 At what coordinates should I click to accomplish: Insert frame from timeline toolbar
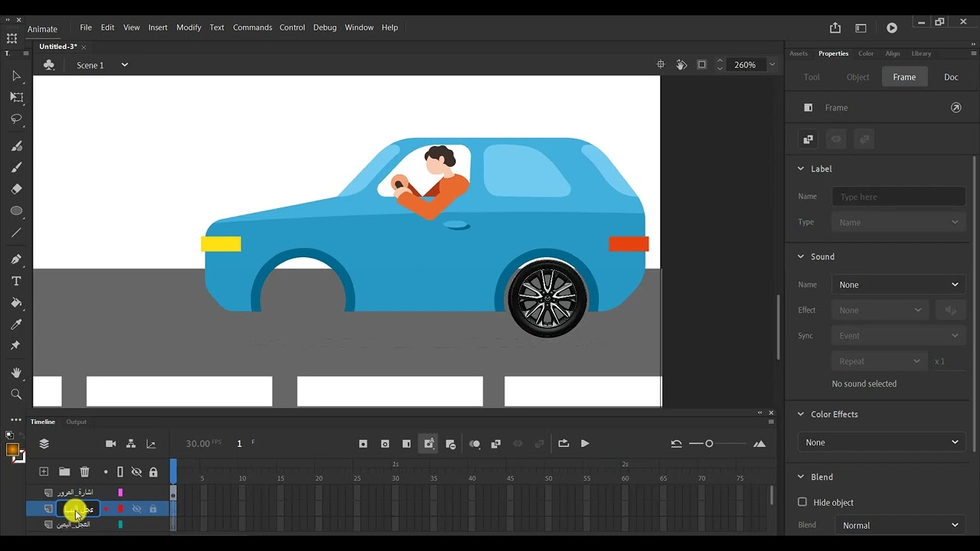(407, 444)
